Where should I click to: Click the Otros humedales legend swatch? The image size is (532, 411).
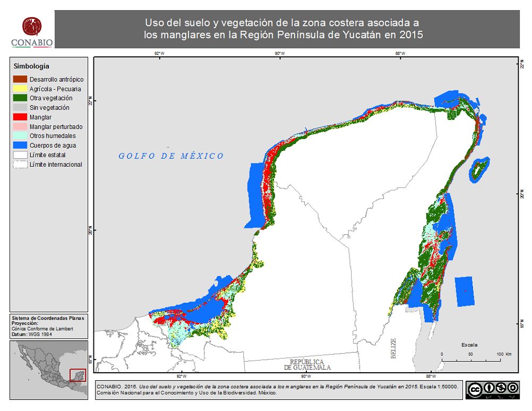pyautogui.click(x=20, y=136)
